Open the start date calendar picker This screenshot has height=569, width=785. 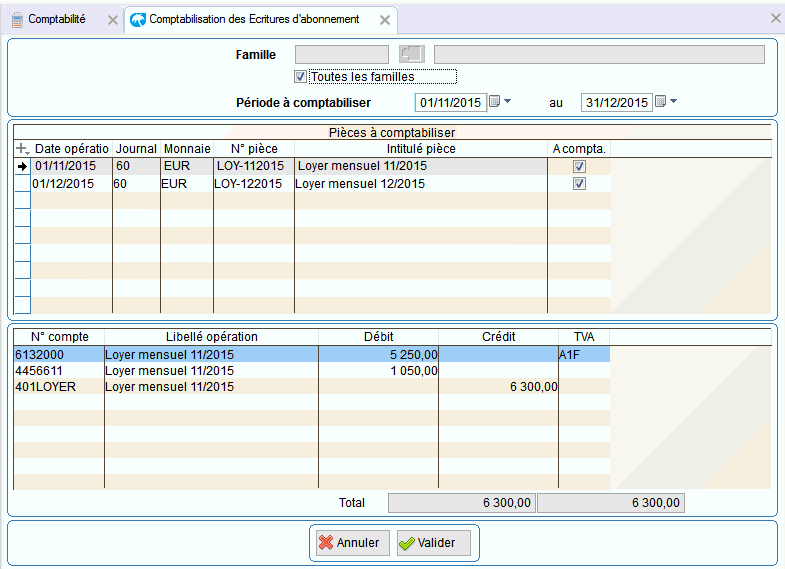(494, 101)
